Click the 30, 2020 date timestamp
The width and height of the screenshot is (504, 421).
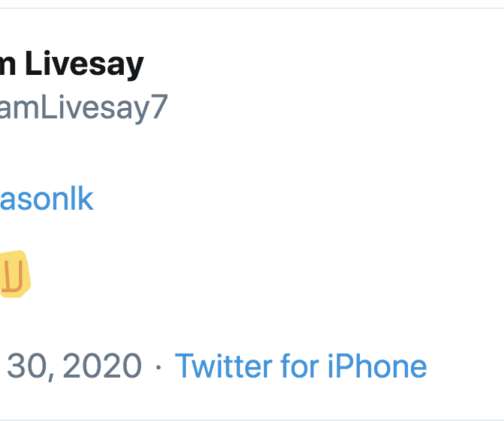pyautogui.click(x=74, y=366)
